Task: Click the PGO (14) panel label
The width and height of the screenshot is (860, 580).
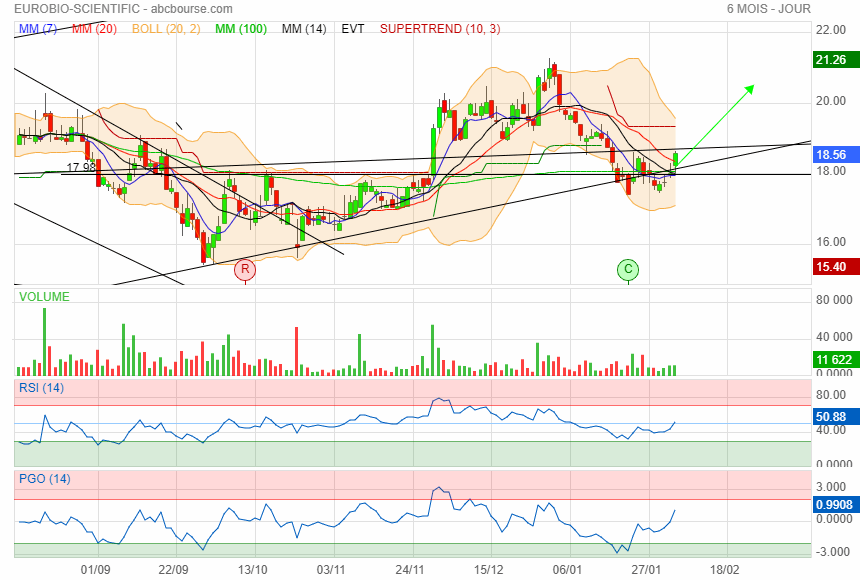Action: [x=44, y=479]
